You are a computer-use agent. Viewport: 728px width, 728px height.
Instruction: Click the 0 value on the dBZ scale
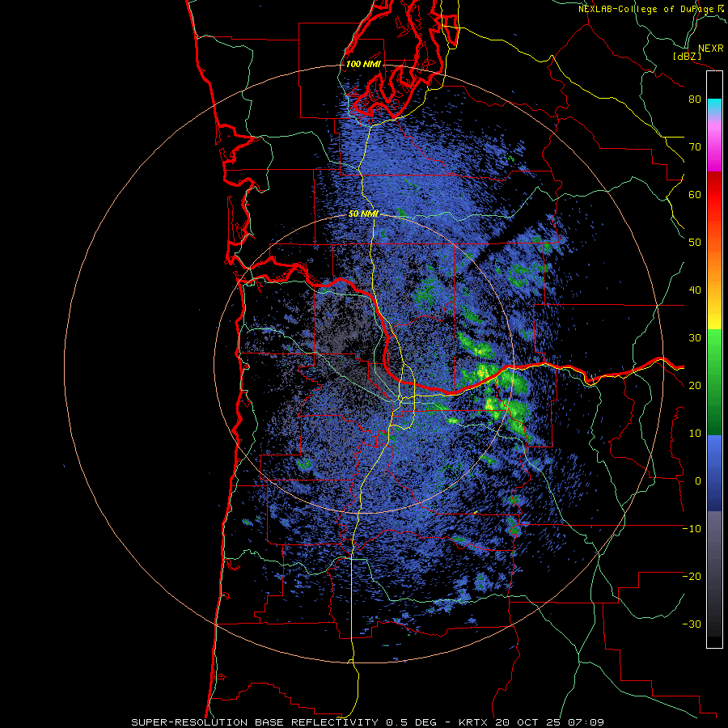point(698,481)
